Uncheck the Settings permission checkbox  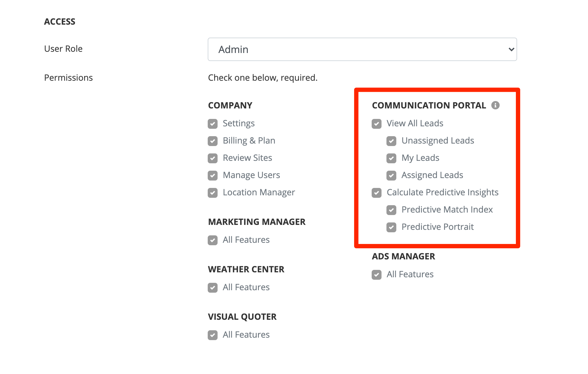click(213, 124)
